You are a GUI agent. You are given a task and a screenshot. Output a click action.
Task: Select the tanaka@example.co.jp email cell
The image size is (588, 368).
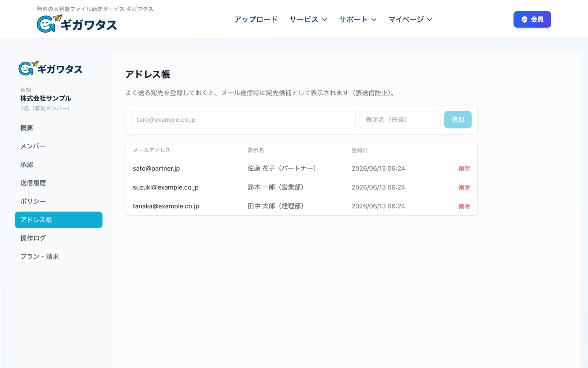coord(166,206)
